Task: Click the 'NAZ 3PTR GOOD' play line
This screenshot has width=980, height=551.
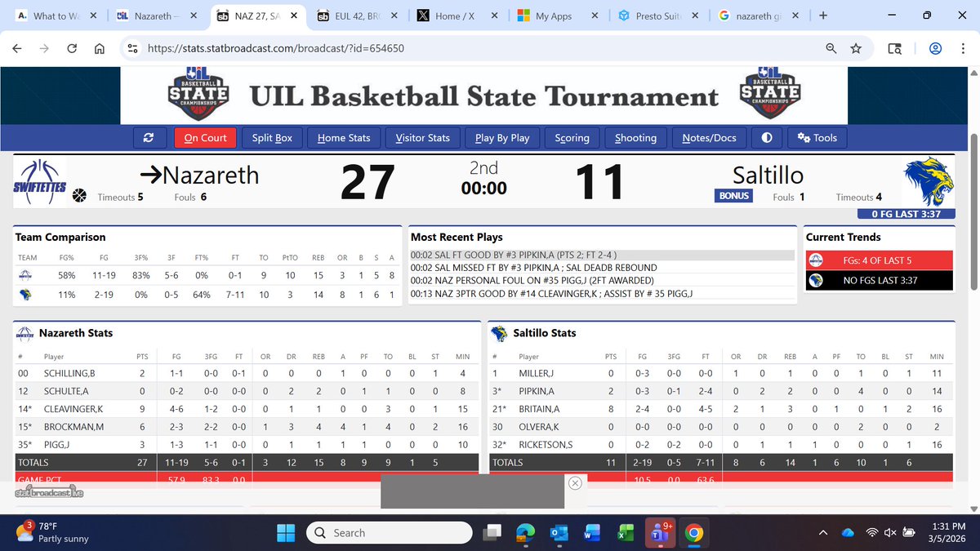Action: point(601,294)
